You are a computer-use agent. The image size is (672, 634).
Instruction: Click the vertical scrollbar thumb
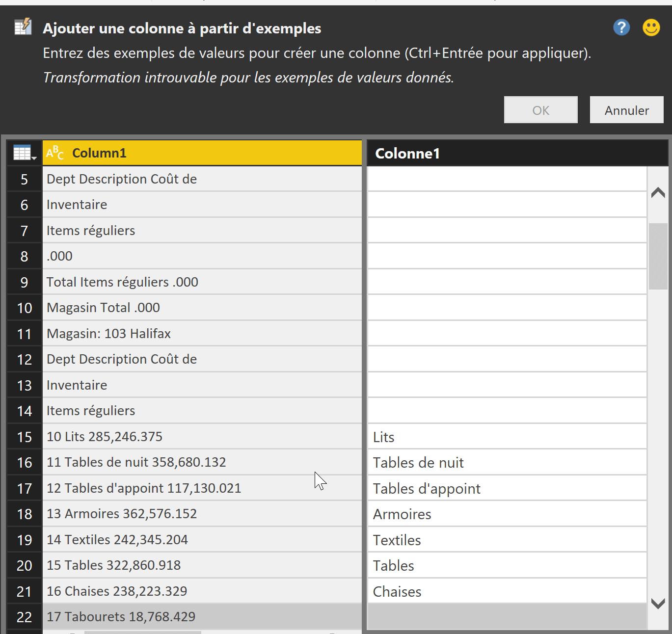[658, 256]
